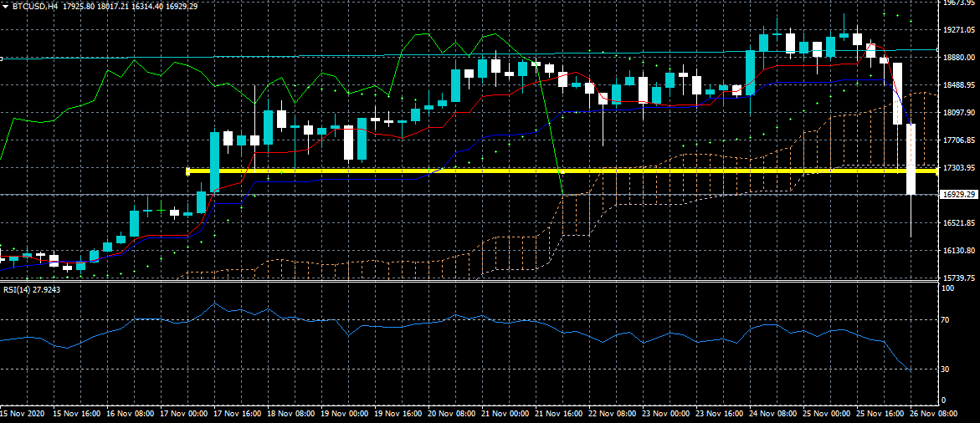Grab the cyan line's left edge anchor square
The height and width of the screenshot is (423, 980).
tap(2, 59)
